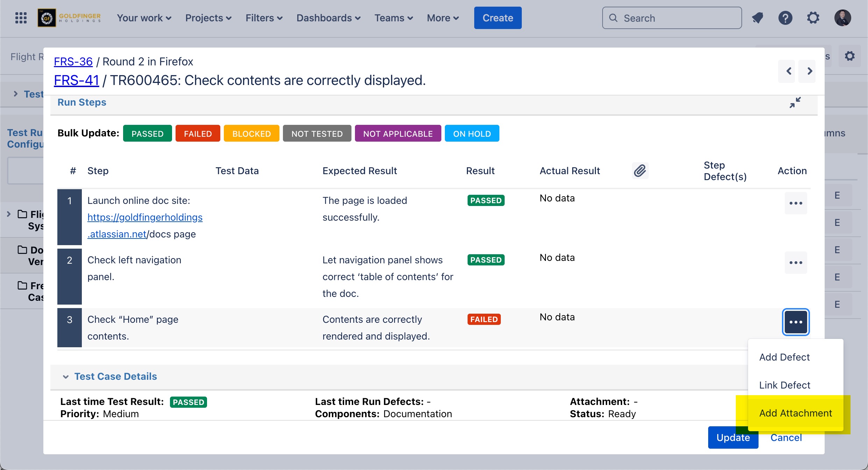Click the notifications icon in top bar
The image size is (868, 470).
click(757, 18)
